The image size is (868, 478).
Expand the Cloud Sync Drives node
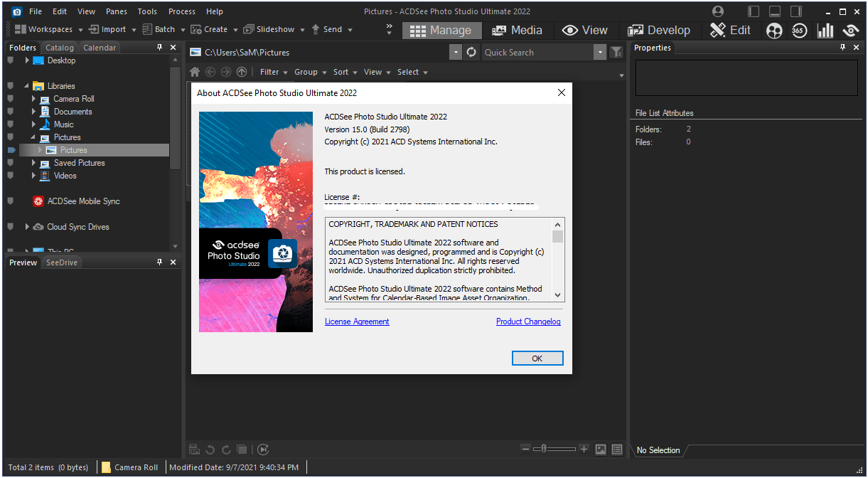coord(27,227)
